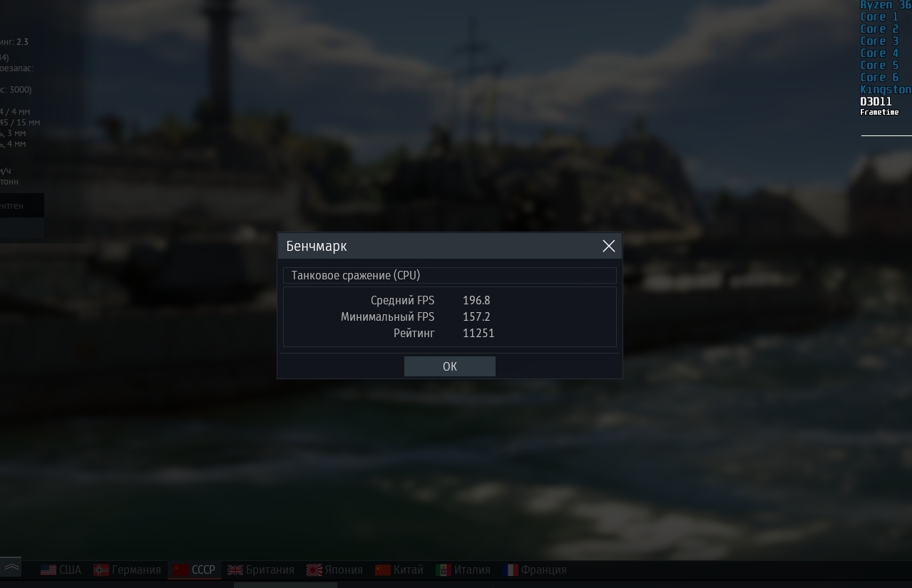Switch to the СССР nation tab

[x=194, y=570]
